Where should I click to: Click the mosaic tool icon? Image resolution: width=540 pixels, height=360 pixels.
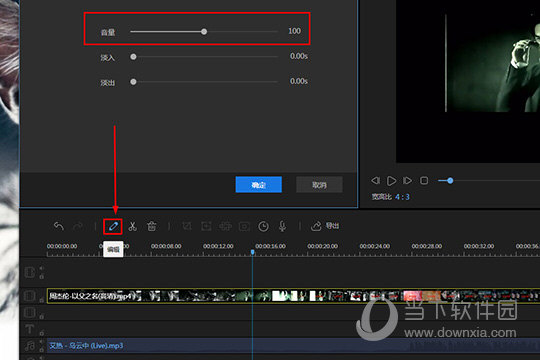225,226
